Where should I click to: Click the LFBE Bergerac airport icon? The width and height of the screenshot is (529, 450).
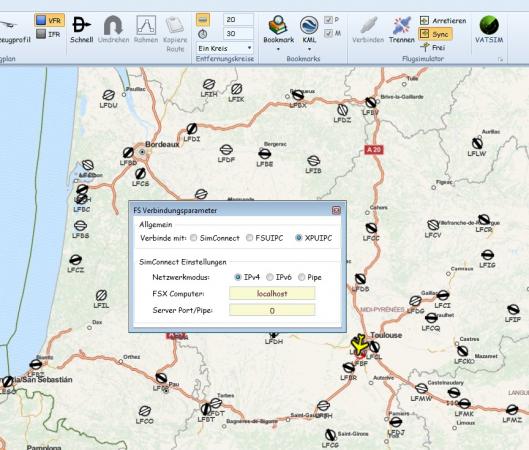point(264,154)
